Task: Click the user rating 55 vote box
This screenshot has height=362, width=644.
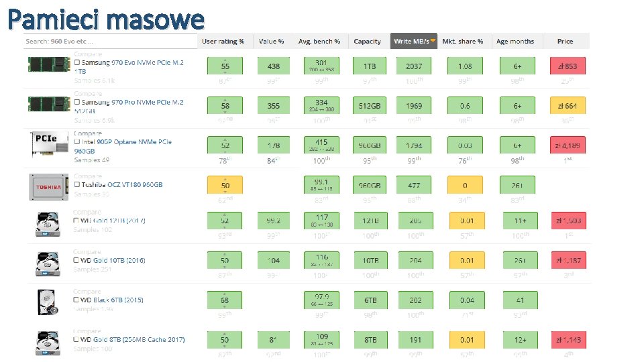Action: pos(225,66)
